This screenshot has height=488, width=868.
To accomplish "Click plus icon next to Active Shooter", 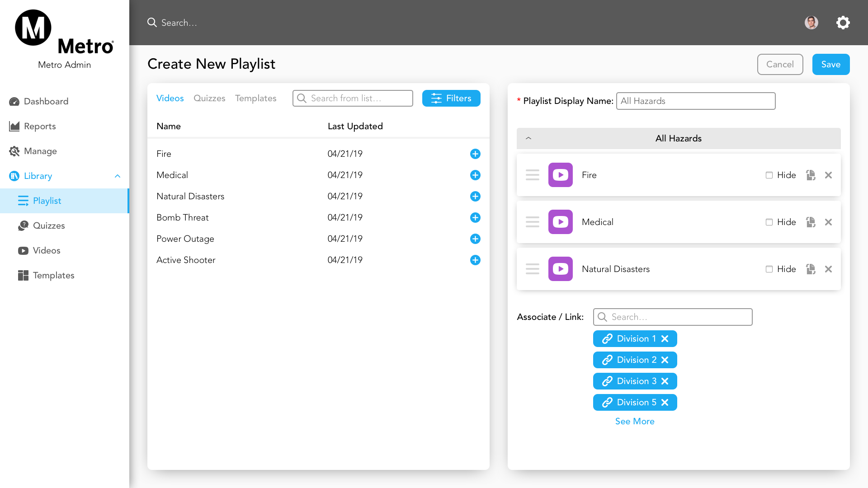I will point(475,260).
